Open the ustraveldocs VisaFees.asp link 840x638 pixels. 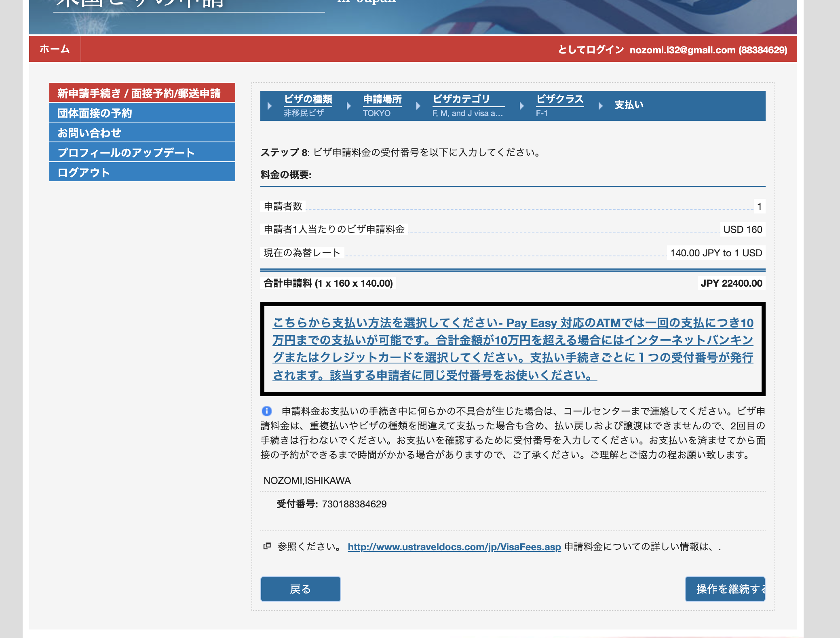click(x=454, y=547)
